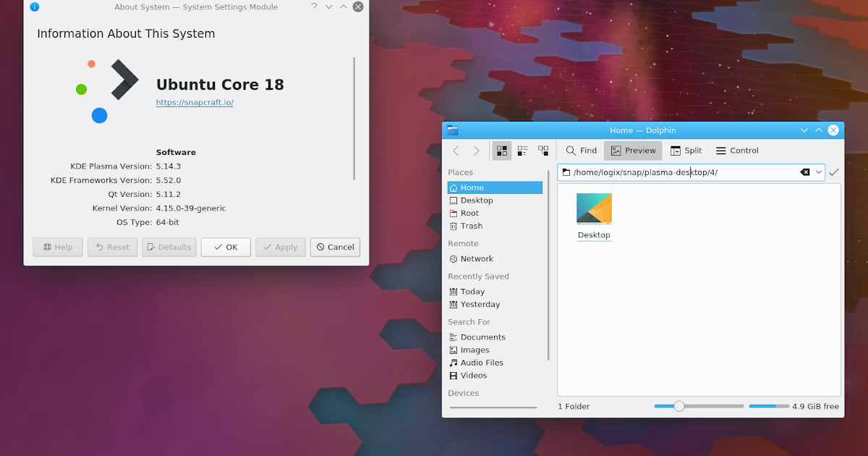Select the Ubuntu Core 18 heading
The image size is (868, 456).
click(x=220, y=85)
